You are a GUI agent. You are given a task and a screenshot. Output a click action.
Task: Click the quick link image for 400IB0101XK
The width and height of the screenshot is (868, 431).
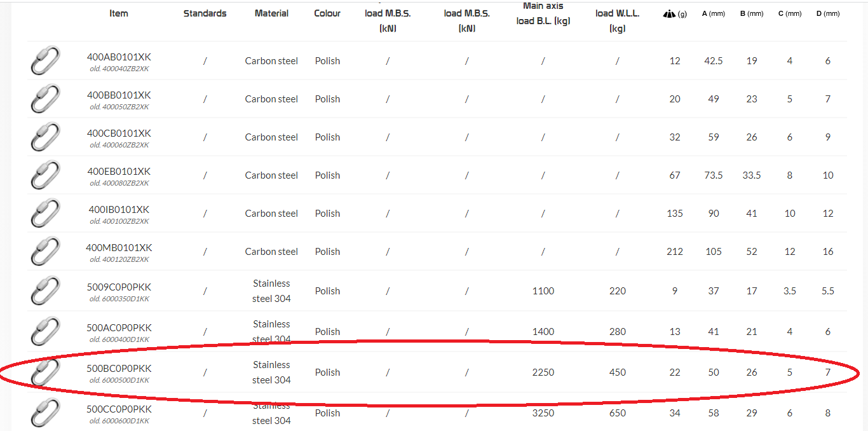coord(45,214)
